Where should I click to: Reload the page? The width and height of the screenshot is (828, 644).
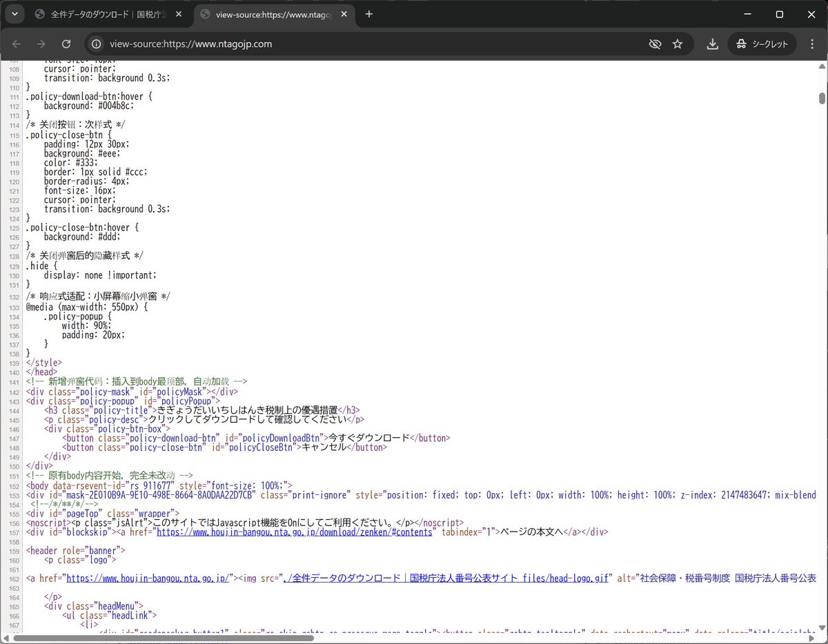[x=66, y=44]
